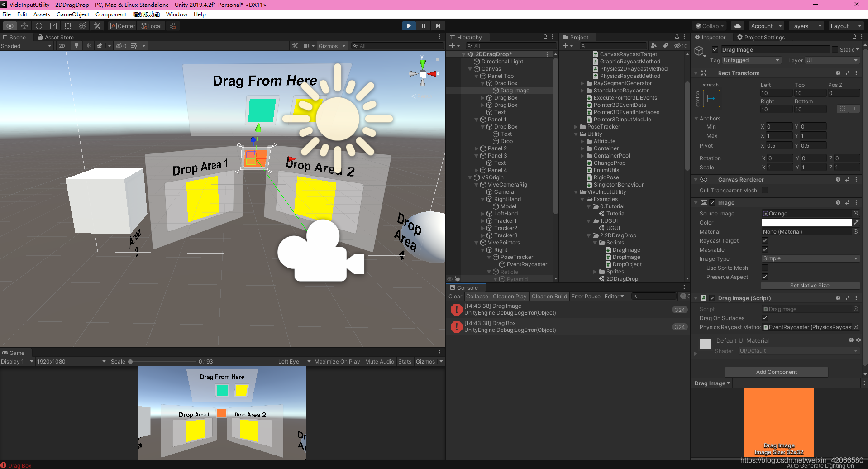868x469 pixels.
Task: Open anchor presets stretch box
Action: (x=711, y=99)
